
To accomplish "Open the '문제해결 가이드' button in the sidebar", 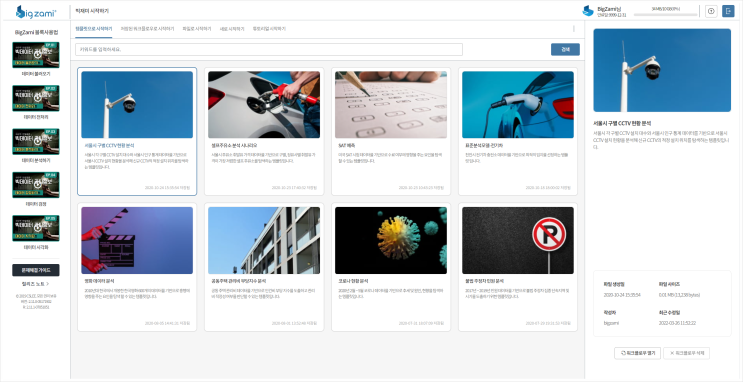I will point(36,270).
